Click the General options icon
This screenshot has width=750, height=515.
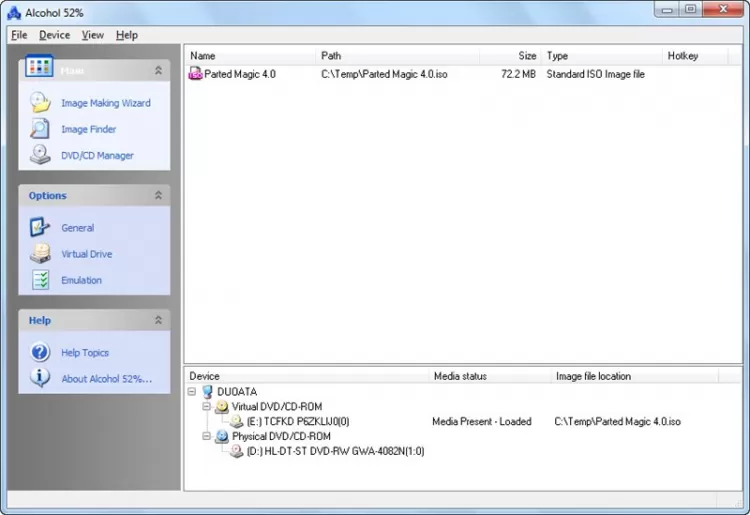(x=40, y=227)
